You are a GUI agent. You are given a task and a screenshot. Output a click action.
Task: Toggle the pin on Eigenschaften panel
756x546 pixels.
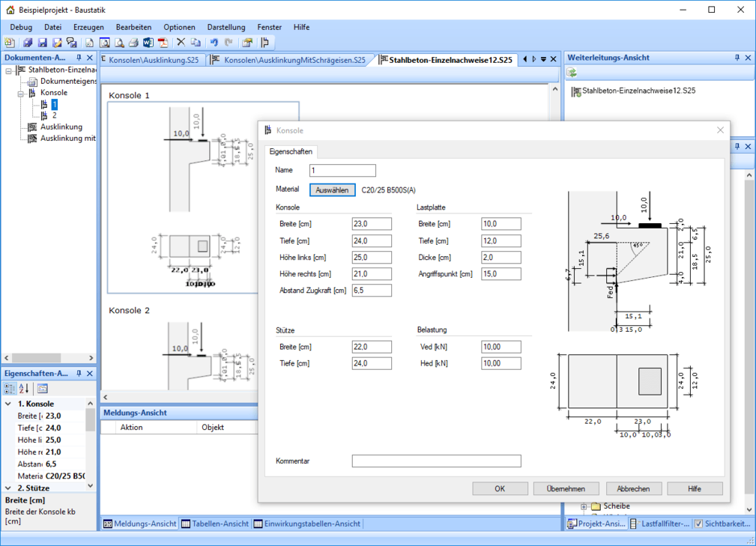(79, 373)
